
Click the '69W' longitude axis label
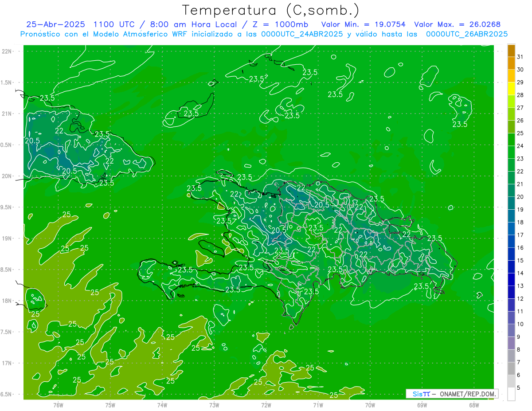pos(422,405)
